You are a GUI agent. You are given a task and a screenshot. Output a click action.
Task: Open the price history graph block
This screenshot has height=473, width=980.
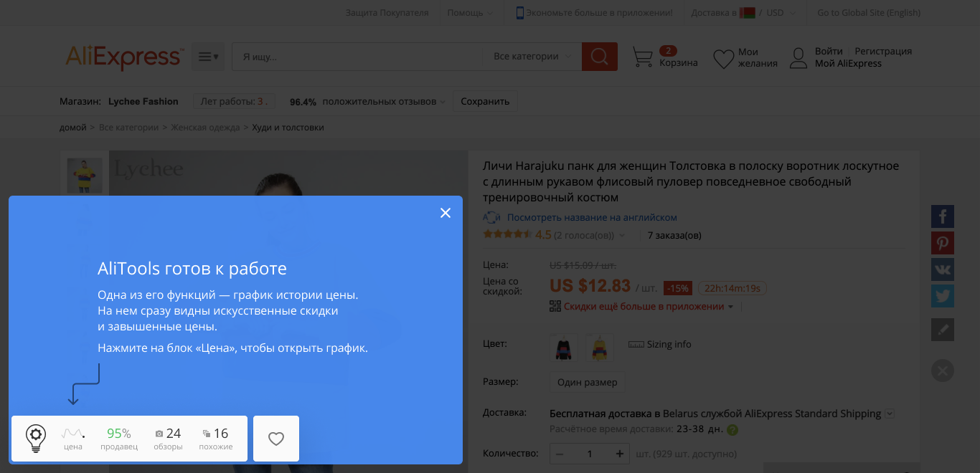pyautogui.click(x=73, y=438)
